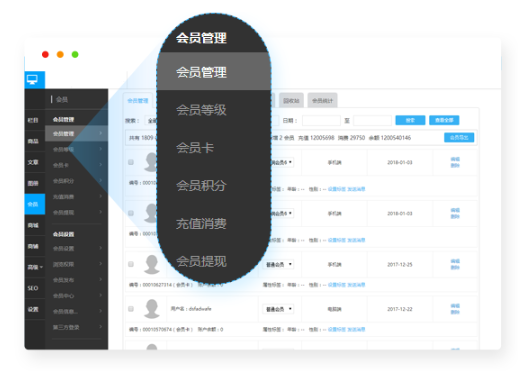The height and width of the screenshot is (371, 527).
Task: Expand the 会员设置 submenu chevron
Action: [100, 248]
